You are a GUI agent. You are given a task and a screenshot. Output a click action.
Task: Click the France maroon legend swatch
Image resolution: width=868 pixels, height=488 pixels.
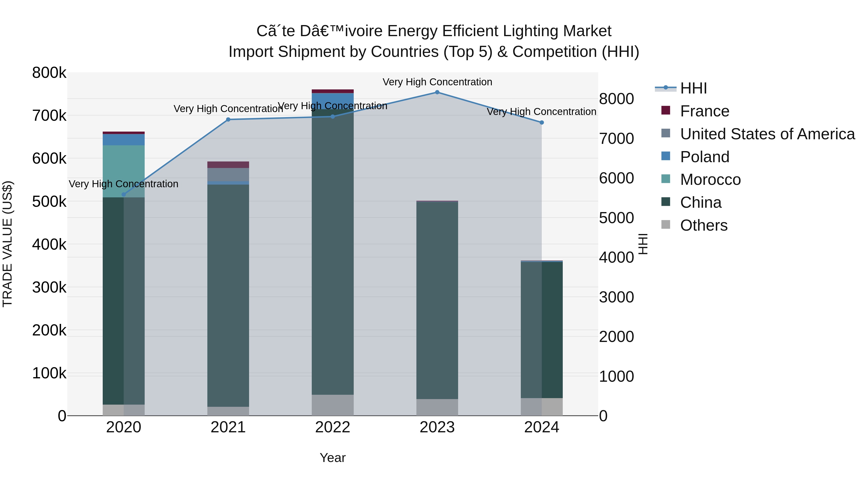[666, 110]
